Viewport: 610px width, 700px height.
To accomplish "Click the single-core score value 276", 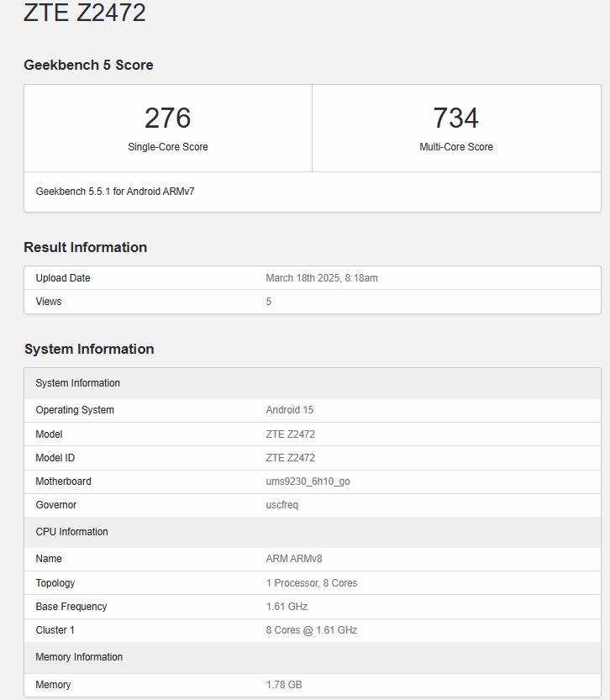I will point(168,118).
